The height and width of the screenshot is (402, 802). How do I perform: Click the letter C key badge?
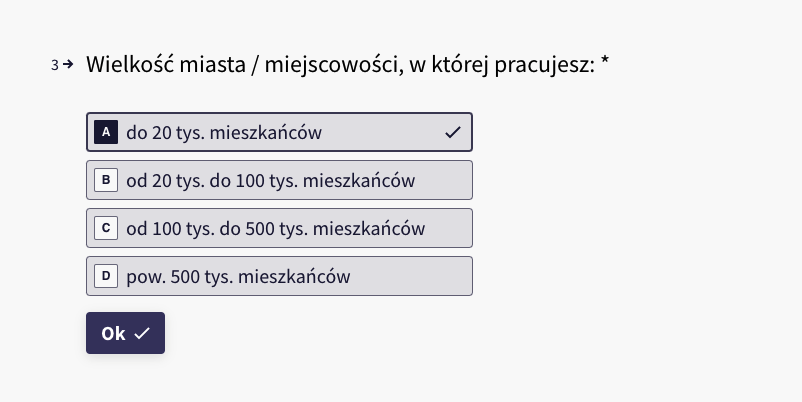(x=106, y=228)
